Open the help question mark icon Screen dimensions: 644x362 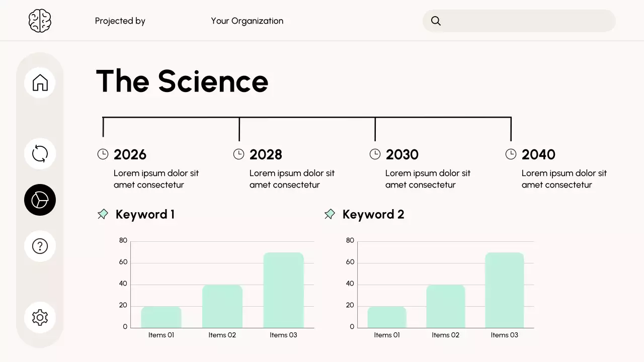coord(40,246)
